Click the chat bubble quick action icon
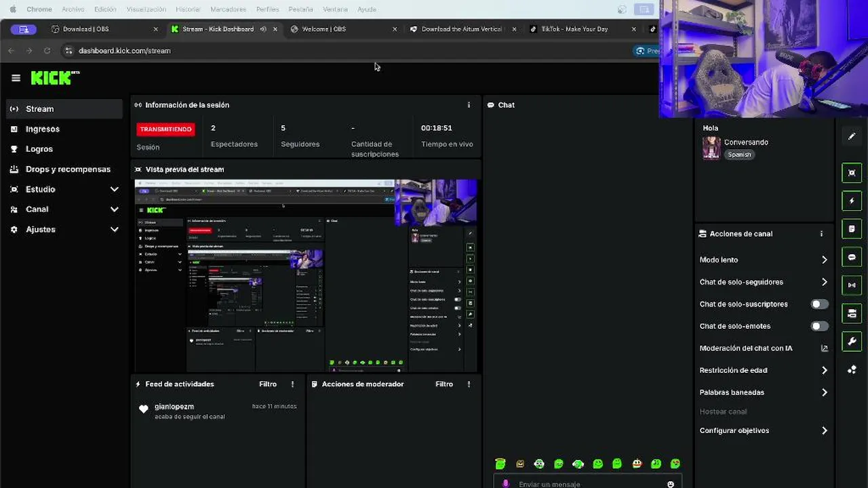The image size is (868, 488). click(852, 258)
